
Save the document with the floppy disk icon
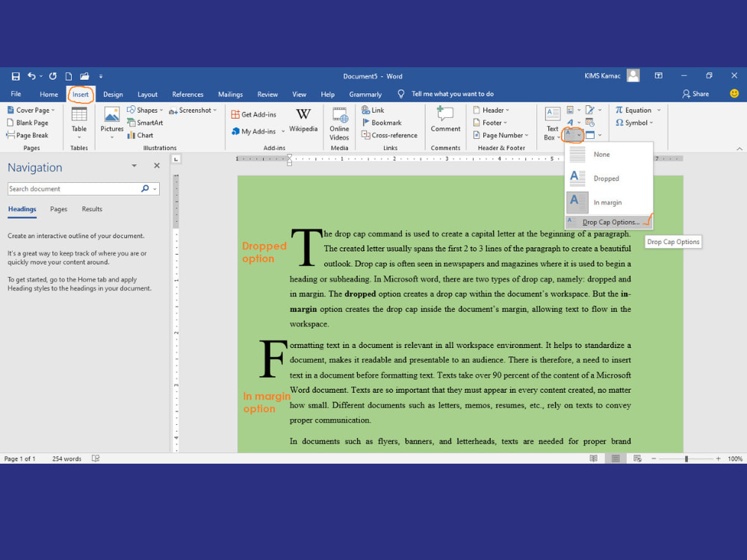16,76
